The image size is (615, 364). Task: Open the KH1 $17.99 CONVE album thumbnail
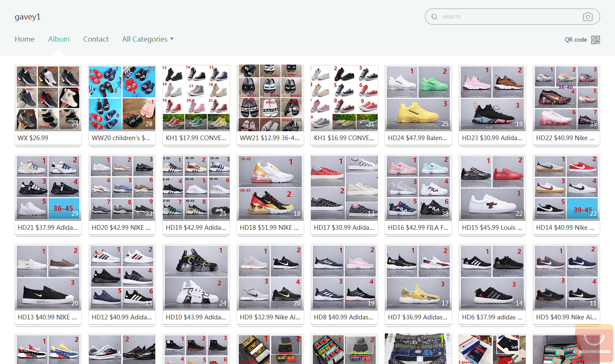196,98
